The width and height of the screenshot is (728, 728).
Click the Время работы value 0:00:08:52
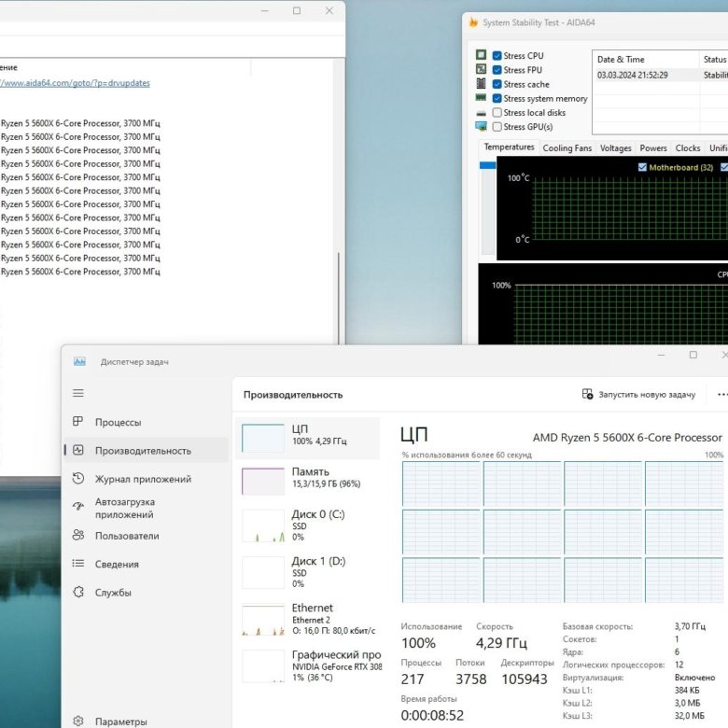tap(432, 715)
